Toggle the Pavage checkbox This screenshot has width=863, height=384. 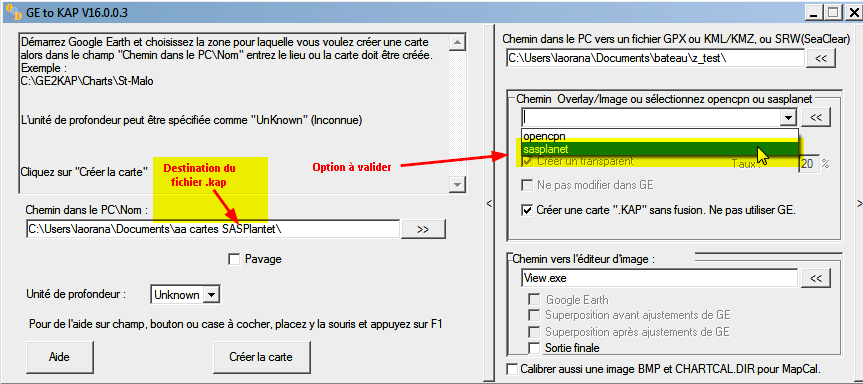pos(234,259)
